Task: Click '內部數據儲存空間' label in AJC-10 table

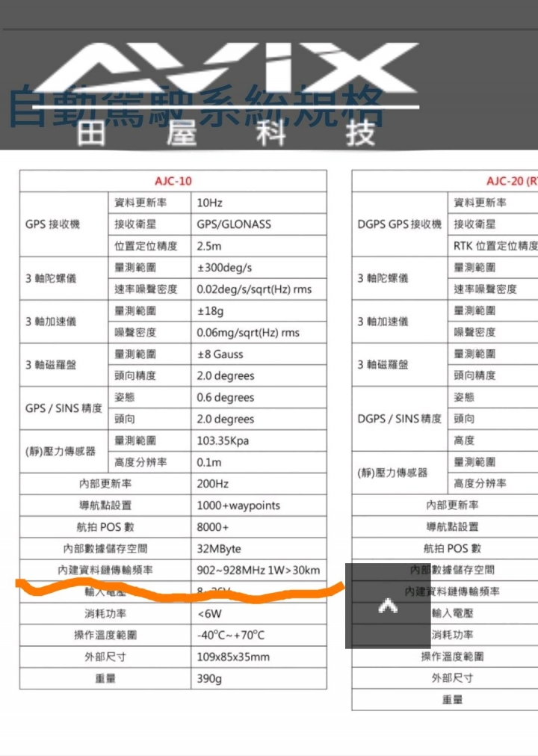Action: coord(105,549)
